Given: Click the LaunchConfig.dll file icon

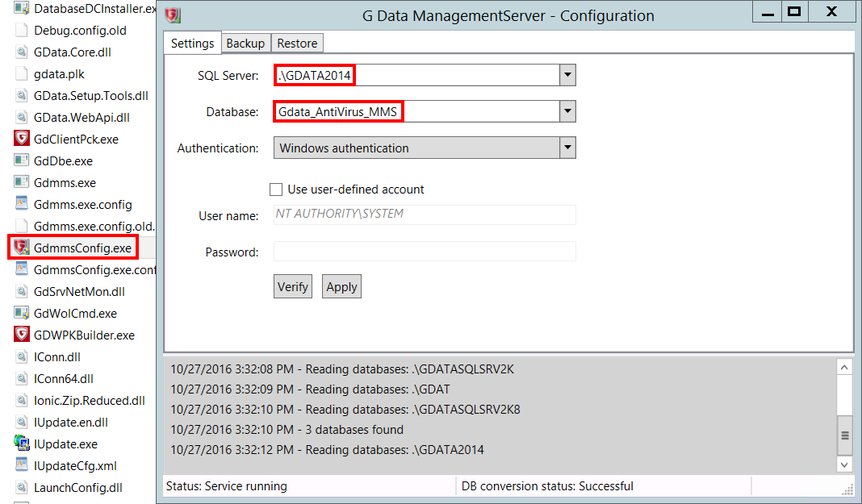Looking at the screenshot, I should pos(22,488).
